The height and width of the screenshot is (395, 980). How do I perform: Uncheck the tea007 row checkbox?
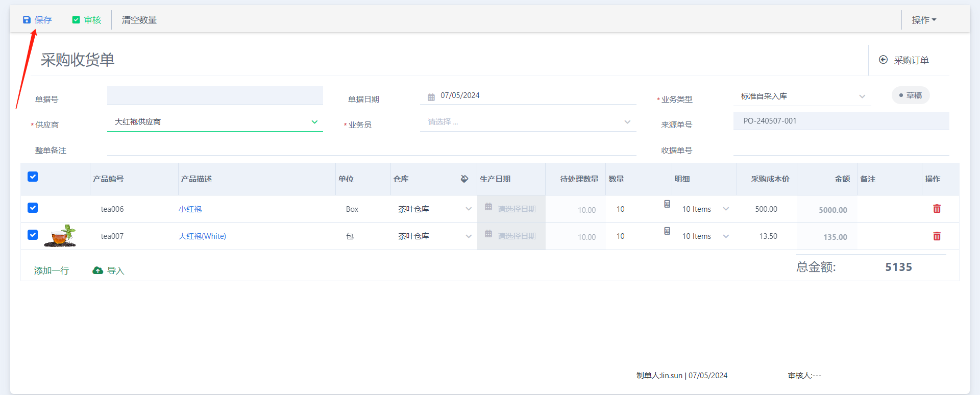[33, 235]
